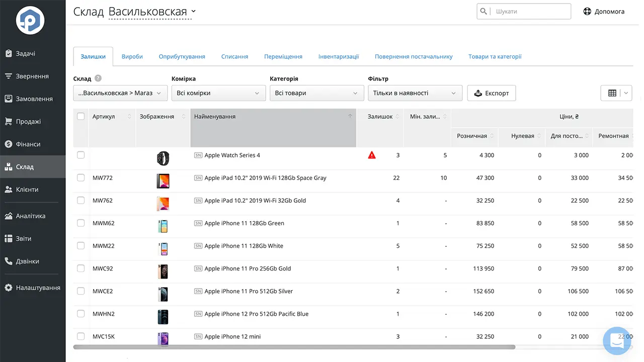Click the low-stock warning triangle icon

372,155
